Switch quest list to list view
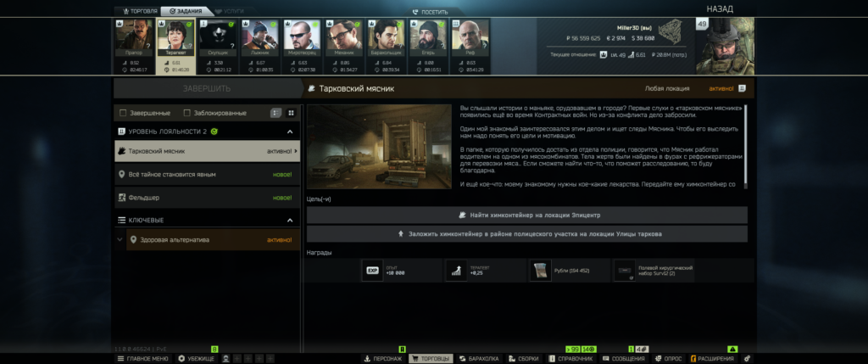This screenshot has width=868, height=364. pyautogui.click(x=275, y=113)
